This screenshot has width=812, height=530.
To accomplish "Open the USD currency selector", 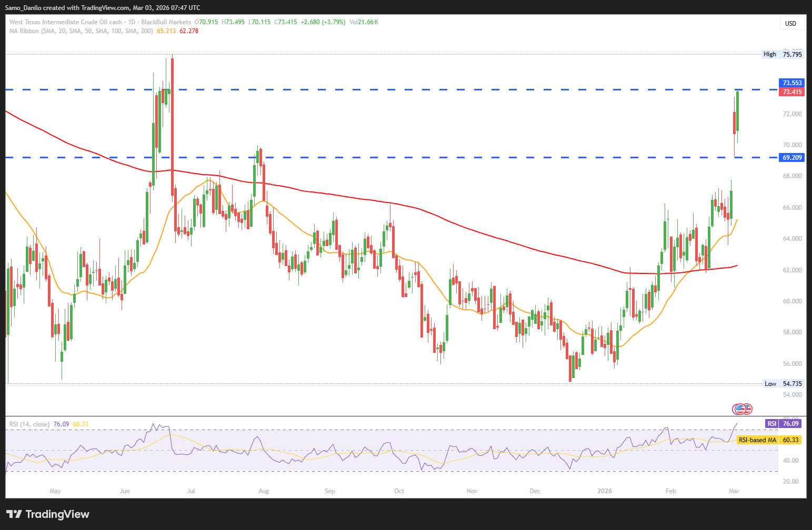I will (x=790, y=23).
